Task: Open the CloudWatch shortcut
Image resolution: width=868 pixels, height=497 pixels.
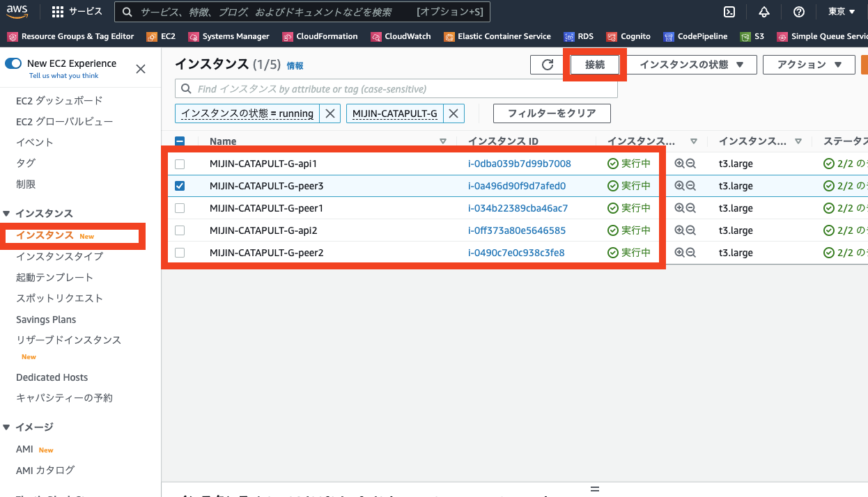Action: point(401,36)
